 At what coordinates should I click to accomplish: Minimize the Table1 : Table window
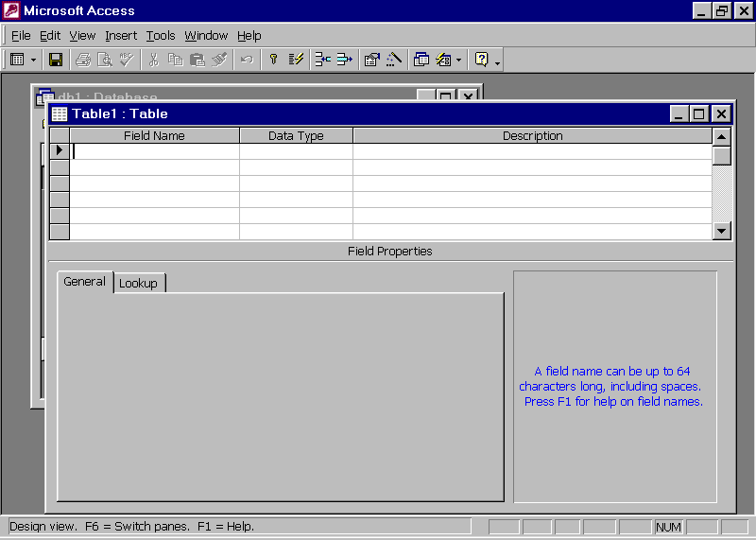point(679,113)
